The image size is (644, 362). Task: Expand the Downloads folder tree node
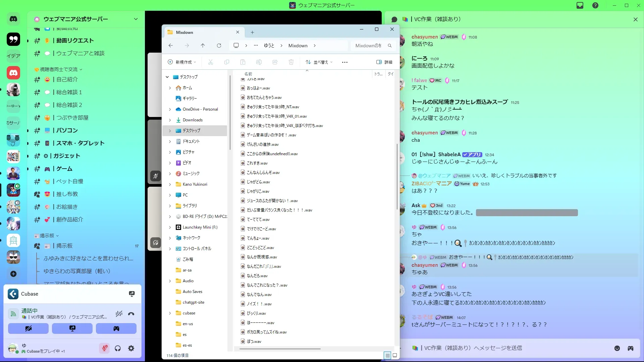(170, 120)
